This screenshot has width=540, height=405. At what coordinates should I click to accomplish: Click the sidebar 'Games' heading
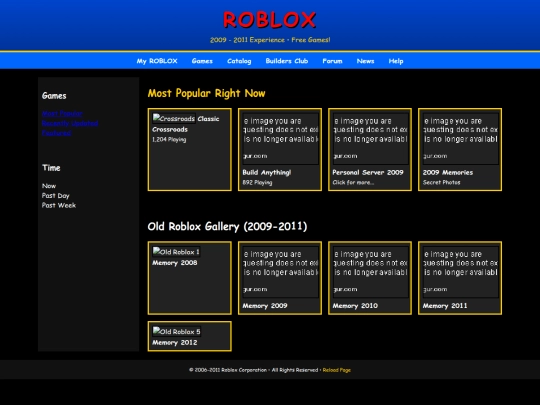[x=54, y=96]
